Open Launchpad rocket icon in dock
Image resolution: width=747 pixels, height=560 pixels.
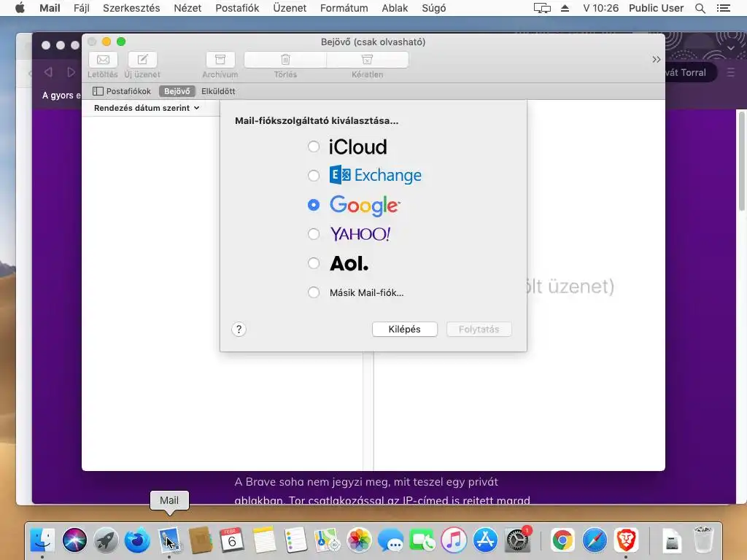106,540
